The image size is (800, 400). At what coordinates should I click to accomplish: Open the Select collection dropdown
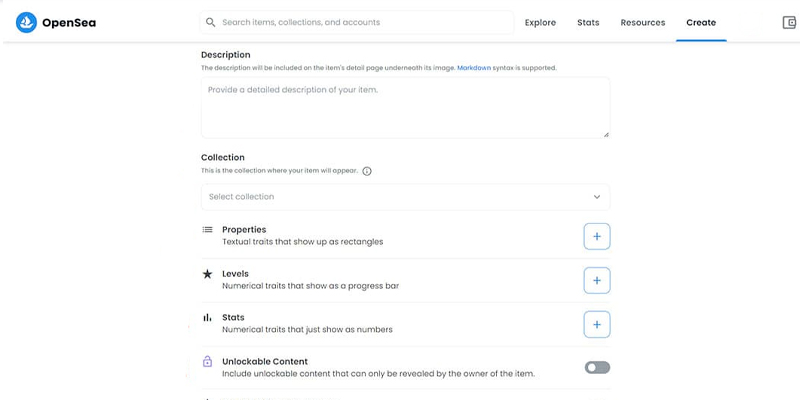click(x=405, y=197)
